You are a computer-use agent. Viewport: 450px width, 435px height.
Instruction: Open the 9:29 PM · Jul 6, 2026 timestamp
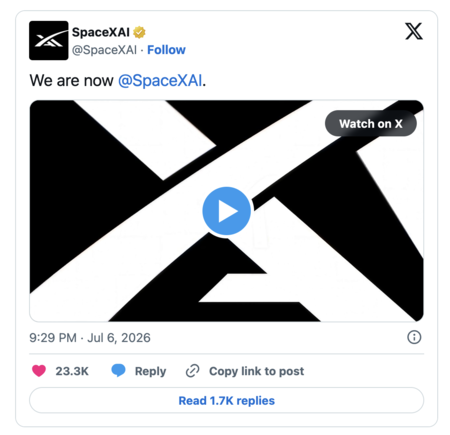click(90, 338)
